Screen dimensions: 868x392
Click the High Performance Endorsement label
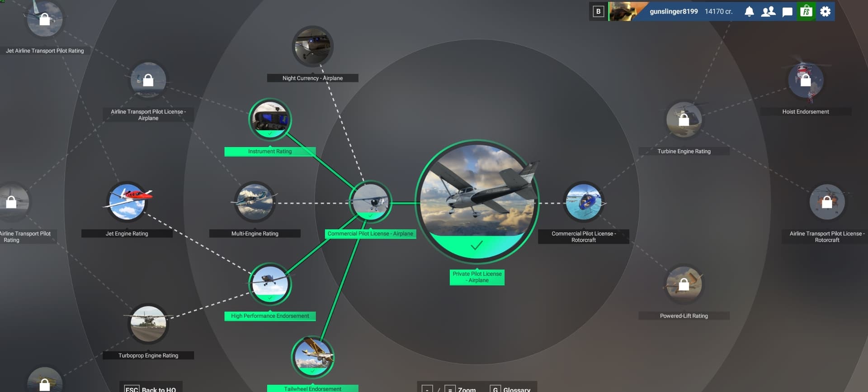pyautogui.click(x=270, y=316)
